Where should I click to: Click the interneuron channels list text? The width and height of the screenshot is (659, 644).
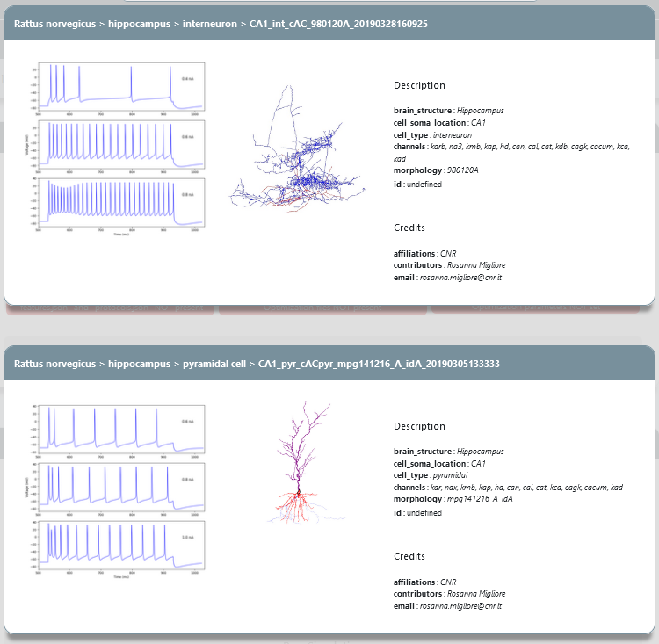(x=511, y=153)
